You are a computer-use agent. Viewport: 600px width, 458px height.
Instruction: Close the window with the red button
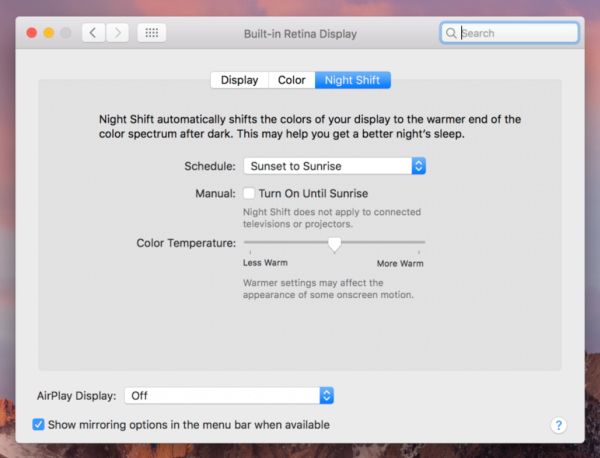[32, 33]
